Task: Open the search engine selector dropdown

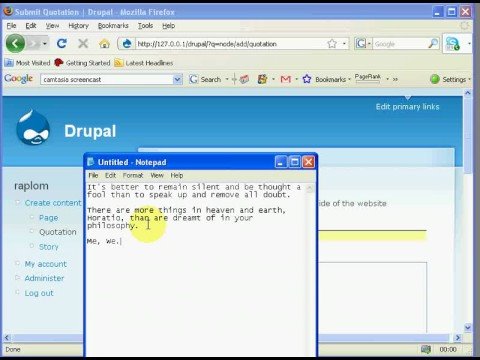Action: (x=363, y=44)
